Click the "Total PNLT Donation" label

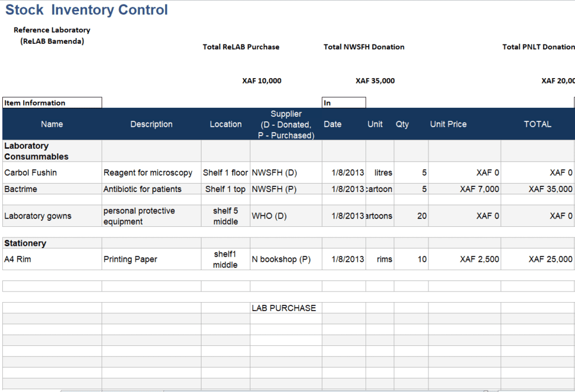pos(538,47)
